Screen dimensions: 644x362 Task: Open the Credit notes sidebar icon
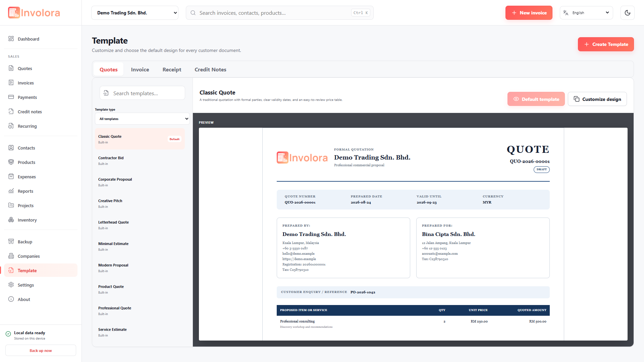click(11, 112)
